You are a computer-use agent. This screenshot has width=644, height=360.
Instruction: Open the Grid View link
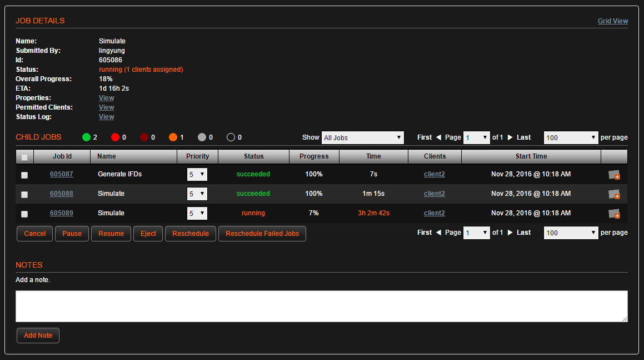pos(612,21)
